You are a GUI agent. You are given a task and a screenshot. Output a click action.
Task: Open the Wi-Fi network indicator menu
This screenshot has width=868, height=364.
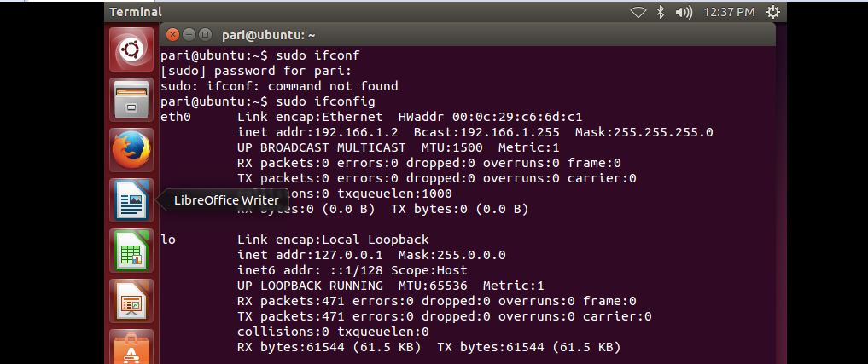pos(638,12)
